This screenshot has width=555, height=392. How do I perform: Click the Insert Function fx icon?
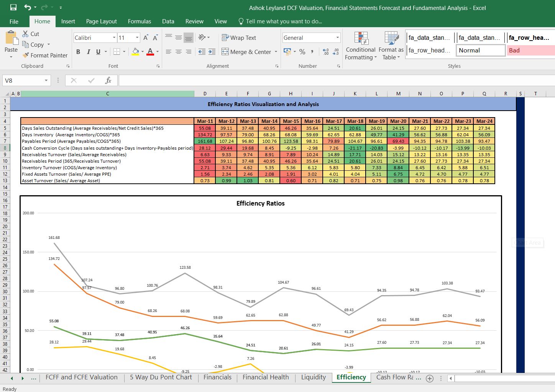(108, 80)
